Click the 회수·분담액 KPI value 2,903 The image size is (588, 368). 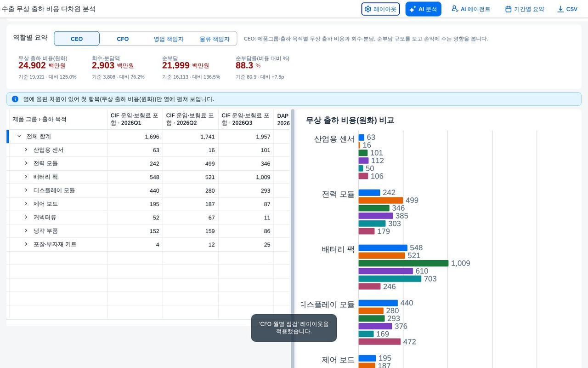click(103, 65)
